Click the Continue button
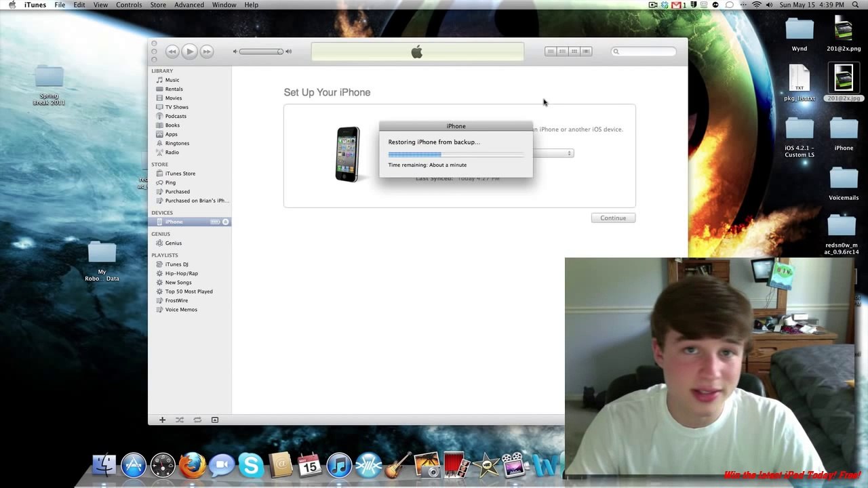 (613, 218)
